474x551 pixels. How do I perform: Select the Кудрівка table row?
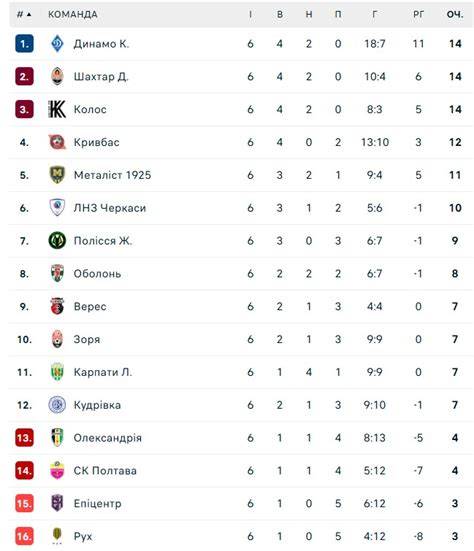pos(241,405)
